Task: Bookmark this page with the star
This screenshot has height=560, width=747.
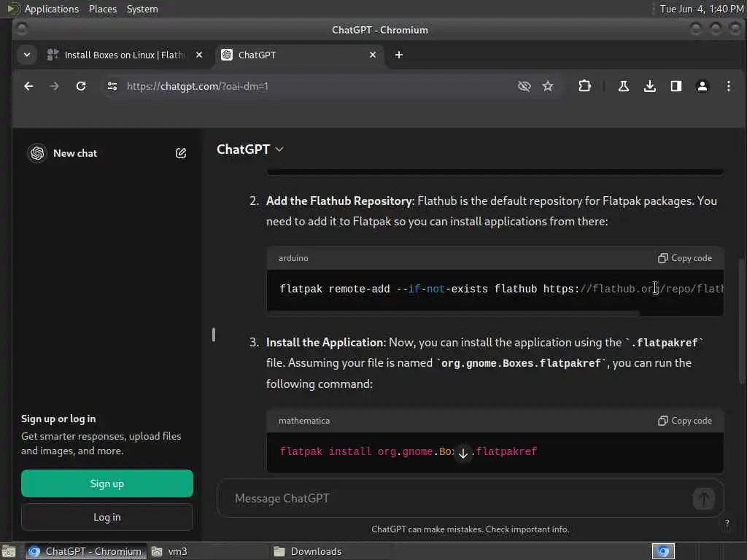Action: coord(548,86)
